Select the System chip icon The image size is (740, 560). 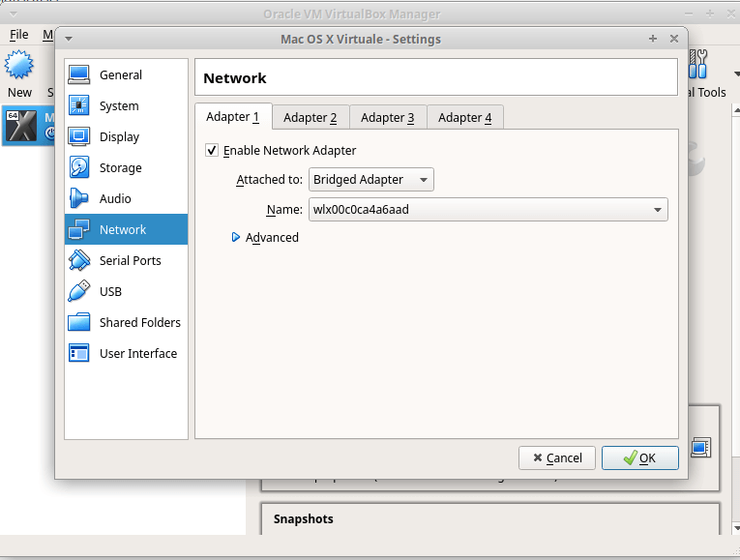(x=78, y=105)
